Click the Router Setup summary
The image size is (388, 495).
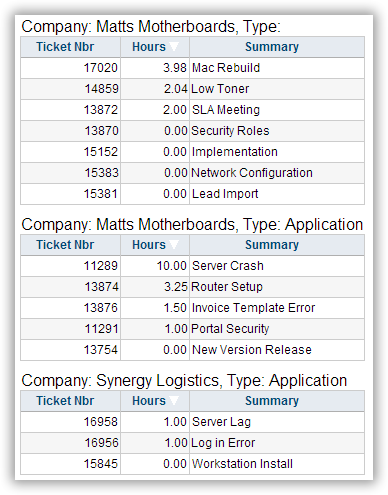(x=227, y=287)
